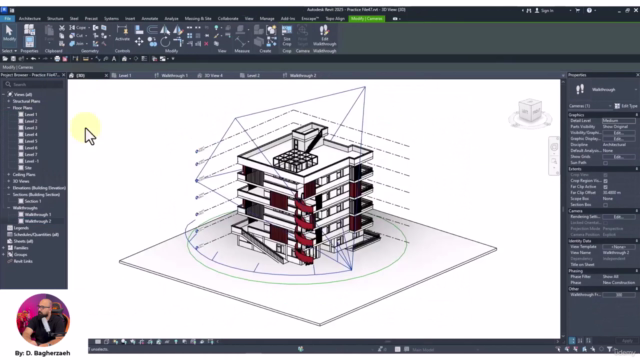Click Visibility/Graphics Edit button
The height and width of the screenshot is (360, 640).
point(618,133)
